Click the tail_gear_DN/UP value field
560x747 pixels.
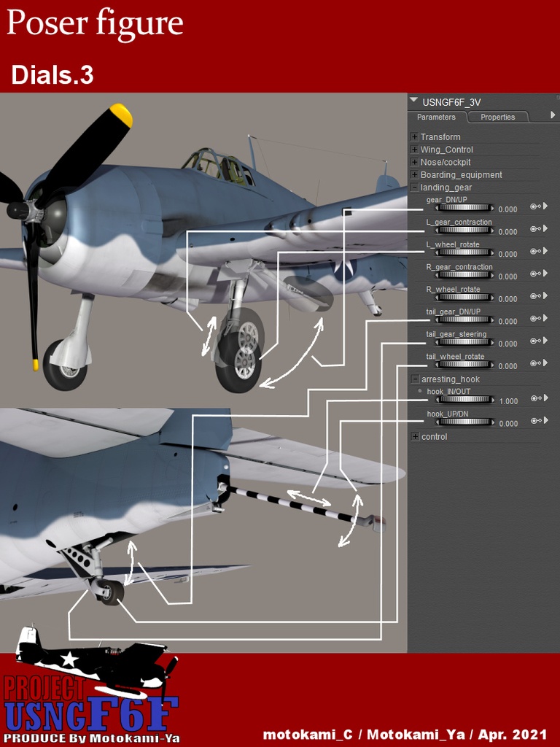pyautogui.click(x=507, y=322)
